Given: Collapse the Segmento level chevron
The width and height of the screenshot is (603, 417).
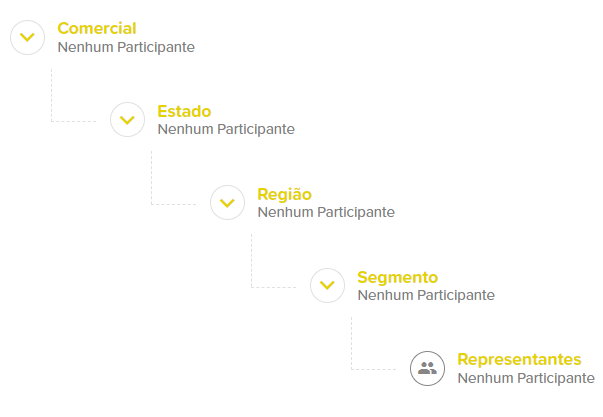Looking at the screenshot, I should [x=327, y=286].
